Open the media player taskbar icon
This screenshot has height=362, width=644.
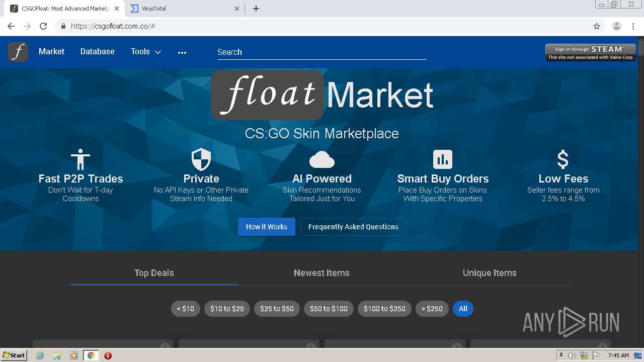tap(74, 355)
